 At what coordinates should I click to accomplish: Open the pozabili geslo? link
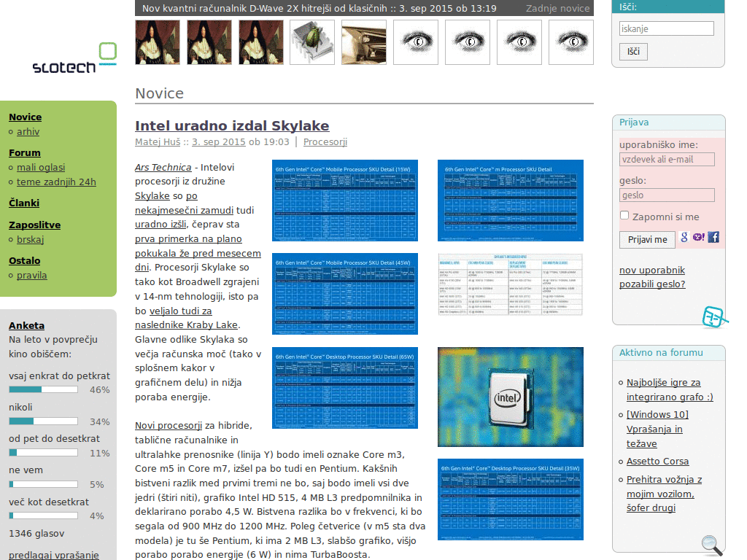[652, 284]
